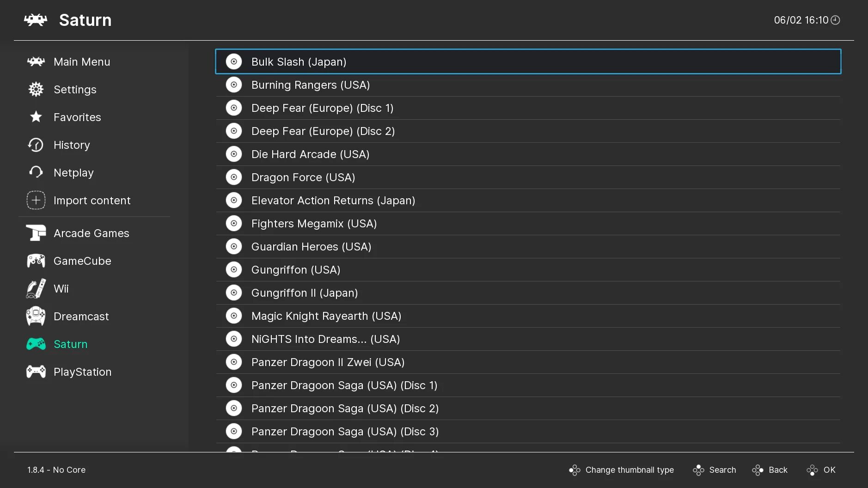Click the Back gamepad button icon
This screenshot has height=488, width=868.
[x=758, y=470]
